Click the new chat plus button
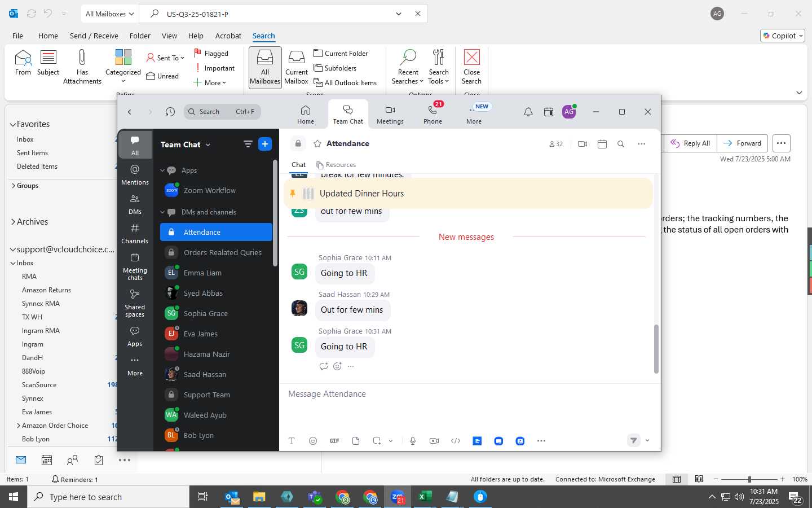 coord(265,144)
